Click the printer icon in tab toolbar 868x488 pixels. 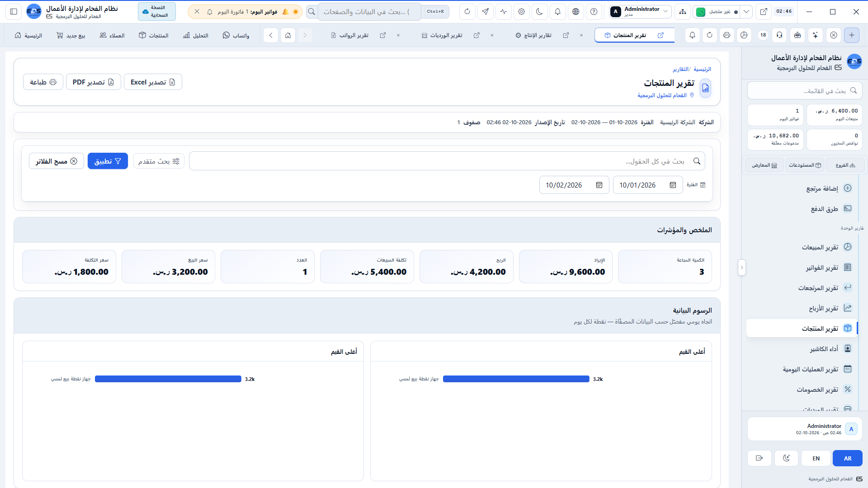pyautogui.click(x=727, y=35)
